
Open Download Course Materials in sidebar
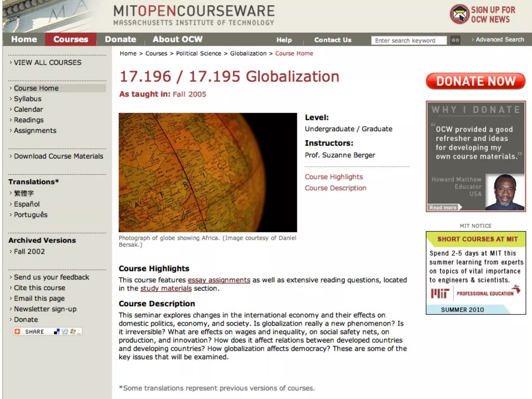[58, 156]
